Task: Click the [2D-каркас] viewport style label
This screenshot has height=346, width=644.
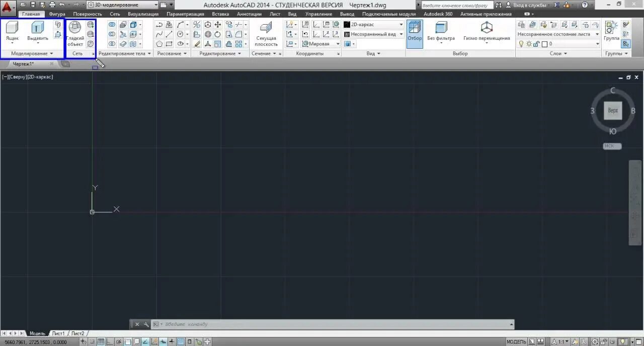Action: (39, 77)
